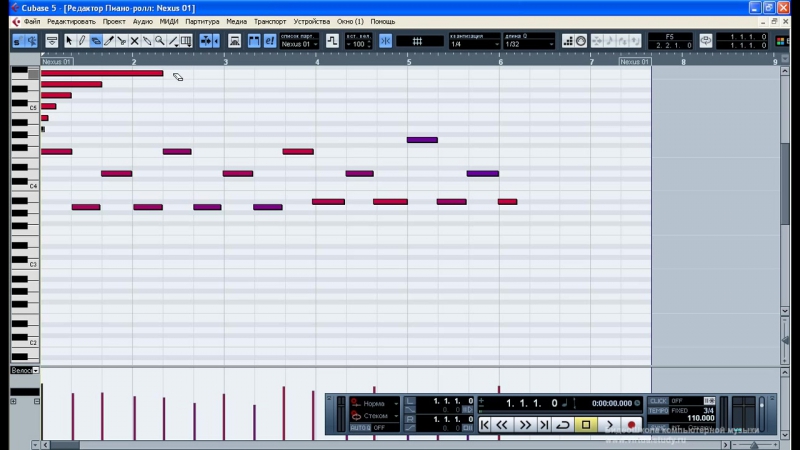This screenshot has width=800, height=450.
Task: Select the Glue tool
Action: (147, 41)
